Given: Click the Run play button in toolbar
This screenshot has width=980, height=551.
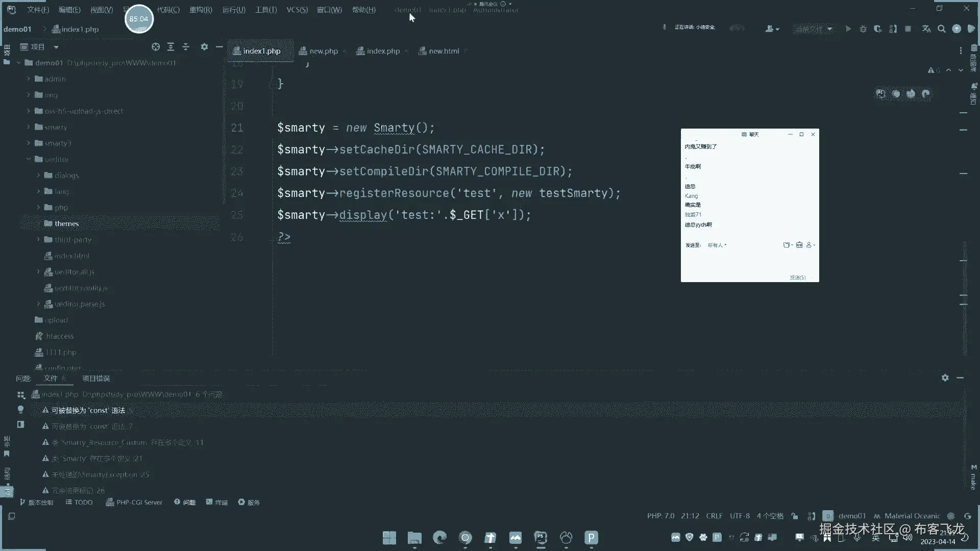Looking at the screenshot, I should (x=848, y=29).
